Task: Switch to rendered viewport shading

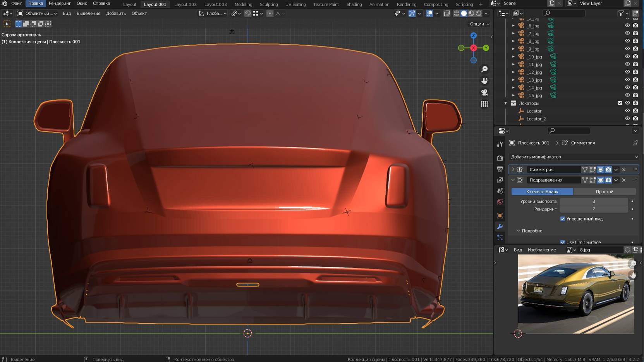Action: point(479,13)
